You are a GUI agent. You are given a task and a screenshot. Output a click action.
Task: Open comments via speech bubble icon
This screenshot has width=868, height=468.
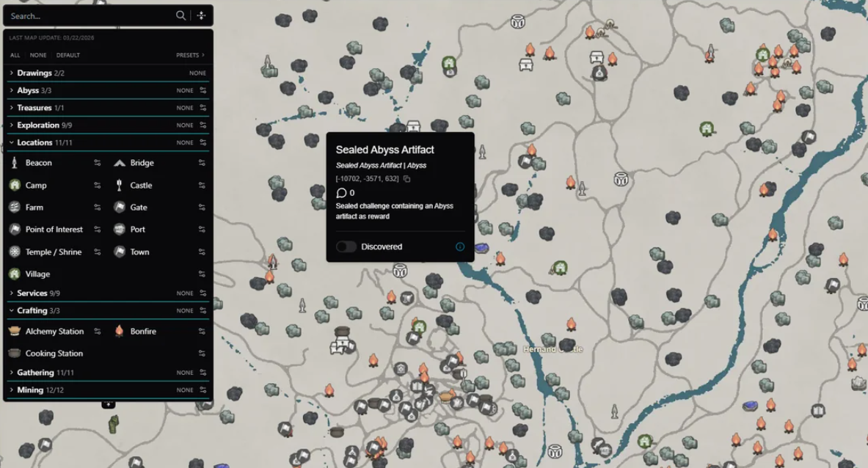coord(341,193)
